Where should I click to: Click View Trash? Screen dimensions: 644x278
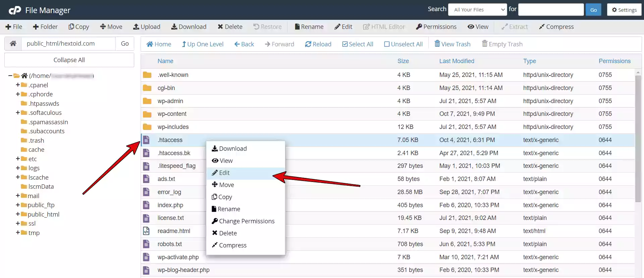pos(452,44)
